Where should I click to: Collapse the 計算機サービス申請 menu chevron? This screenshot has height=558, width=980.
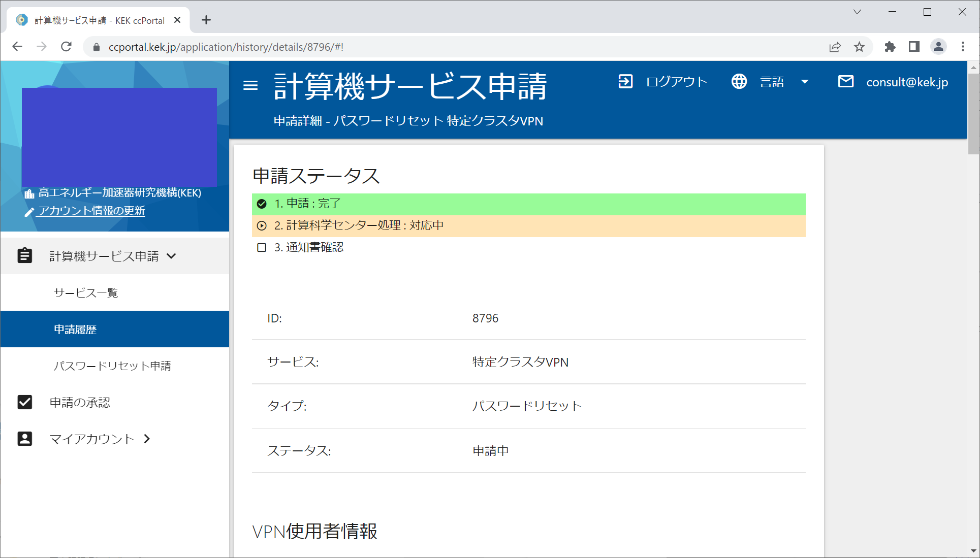click(x=172, y=256)
